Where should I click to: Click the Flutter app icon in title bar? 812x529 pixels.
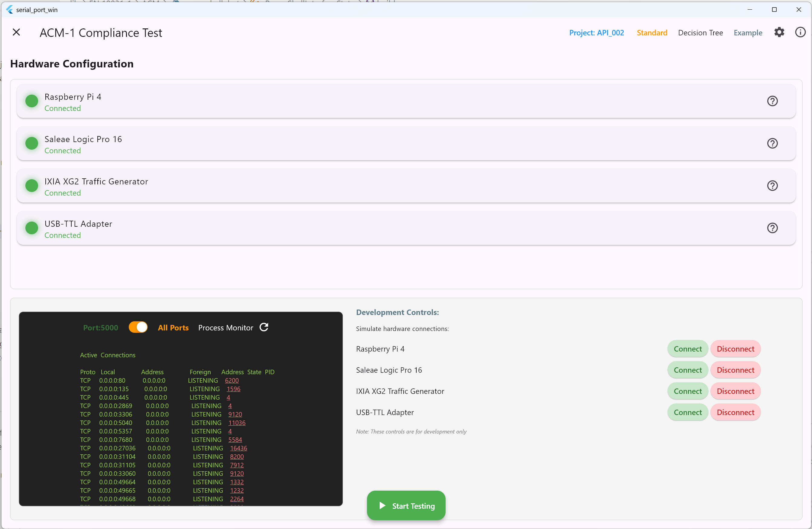(10, 10)
